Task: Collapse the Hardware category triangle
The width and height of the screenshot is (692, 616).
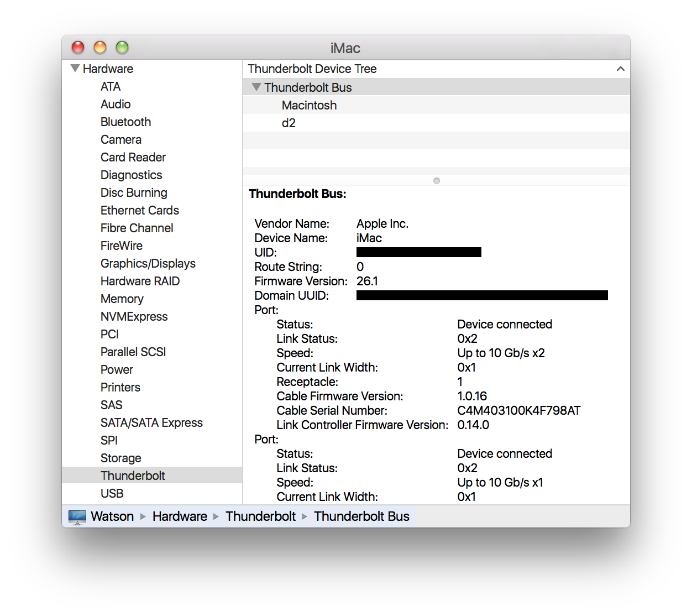Action: [75, 69]
